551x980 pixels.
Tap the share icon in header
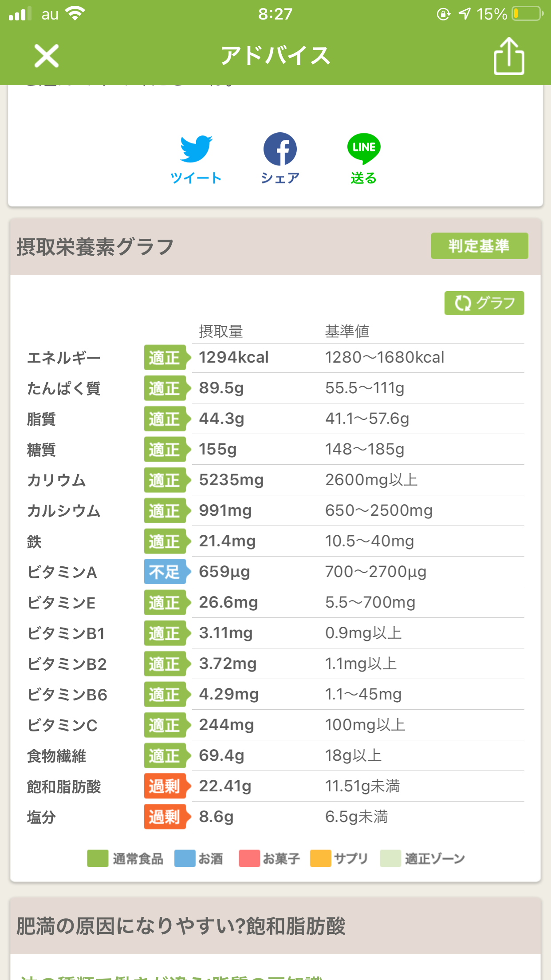pos(508,56)
